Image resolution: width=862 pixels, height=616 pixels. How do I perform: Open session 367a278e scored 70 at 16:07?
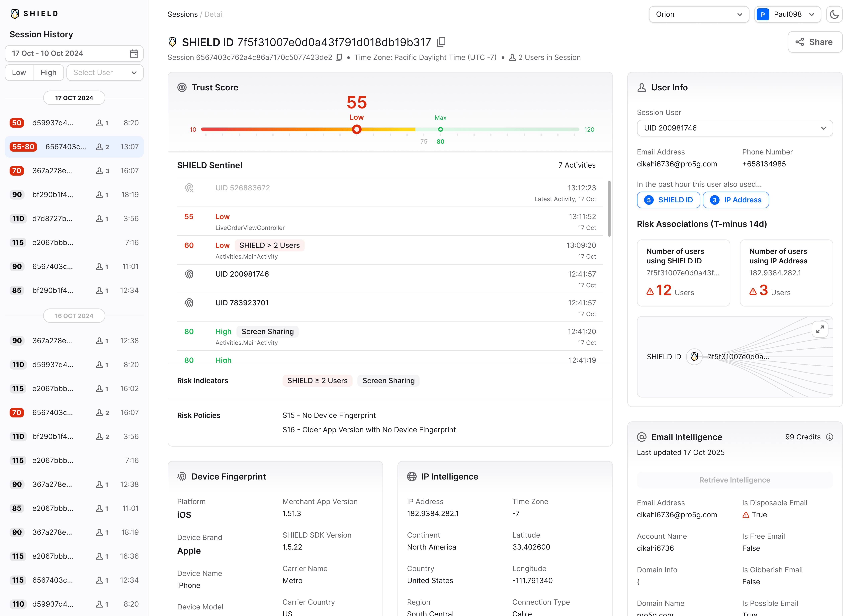(74, 171)
